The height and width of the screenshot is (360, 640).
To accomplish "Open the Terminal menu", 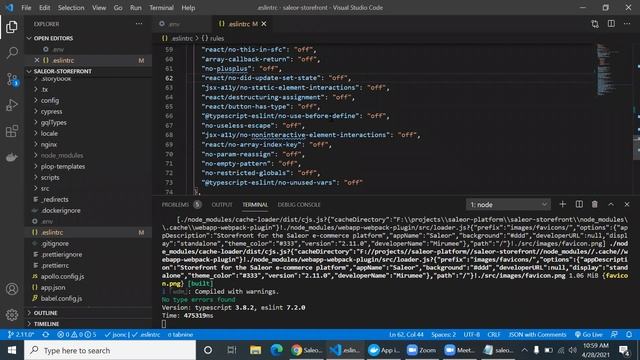I will pos(161,8).
